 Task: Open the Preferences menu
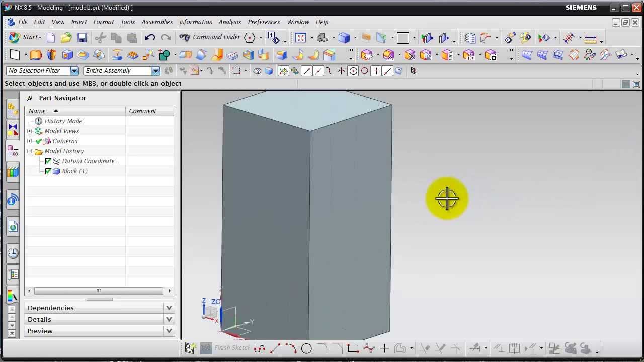[264, 22]
